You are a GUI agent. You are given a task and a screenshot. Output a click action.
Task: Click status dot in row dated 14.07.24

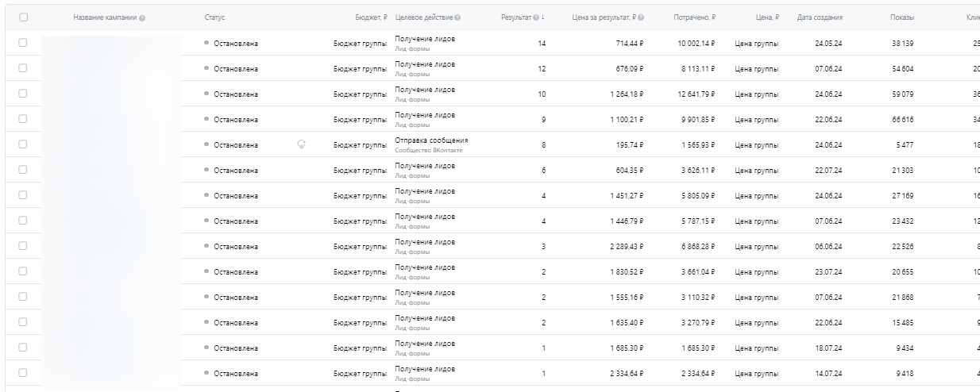pyautogui.click(x=206, y=373)
